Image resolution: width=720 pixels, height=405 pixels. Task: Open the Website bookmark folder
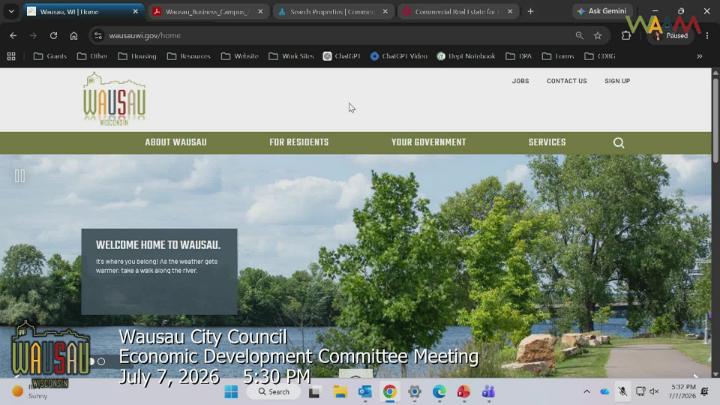click(x=240, y=56)
